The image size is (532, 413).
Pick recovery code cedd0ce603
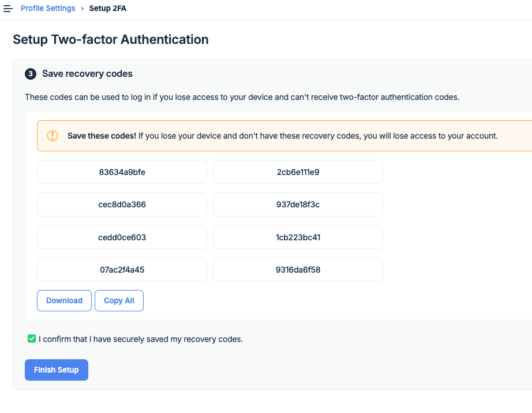click(x=122, y=237)
